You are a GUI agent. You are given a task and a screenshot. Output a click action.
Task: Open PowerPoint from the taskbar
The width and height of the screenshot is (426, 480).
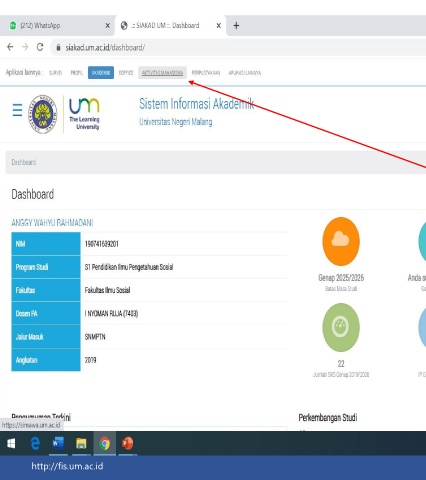click(x=127, y=443)
